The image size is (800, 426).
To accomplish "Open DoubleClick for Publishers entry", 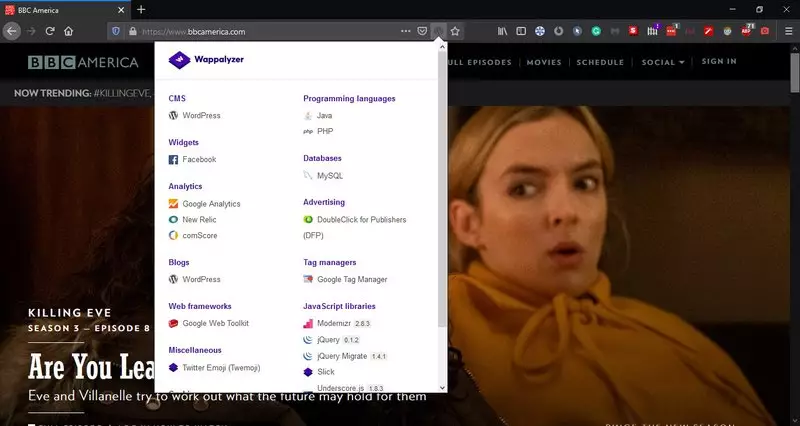I will coord(355,227).
